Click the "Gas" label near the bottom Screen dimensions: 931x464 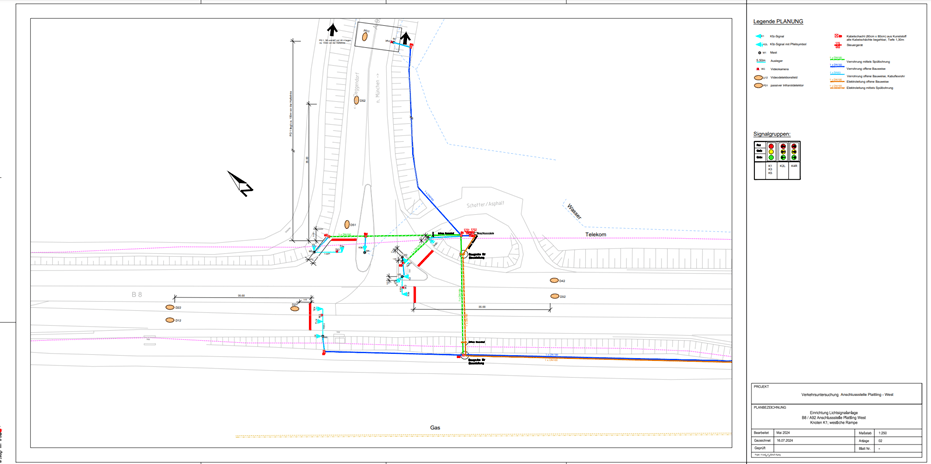click(435, 427)
